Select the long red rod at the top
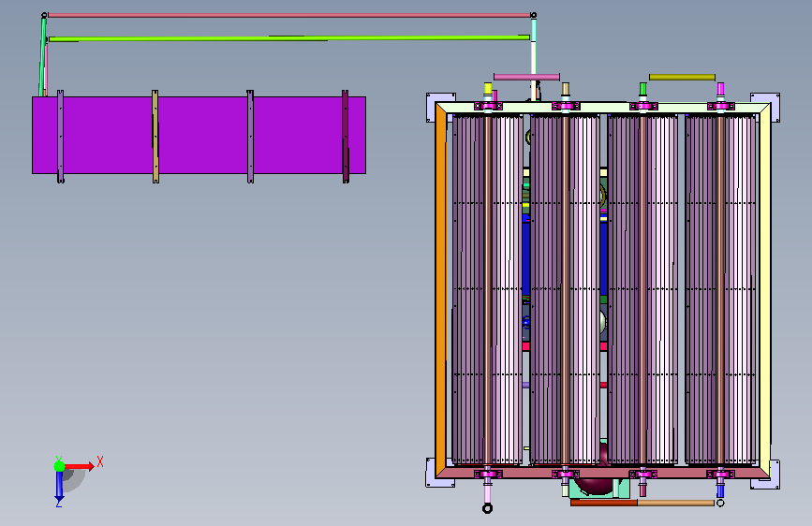 pos(289,16)
